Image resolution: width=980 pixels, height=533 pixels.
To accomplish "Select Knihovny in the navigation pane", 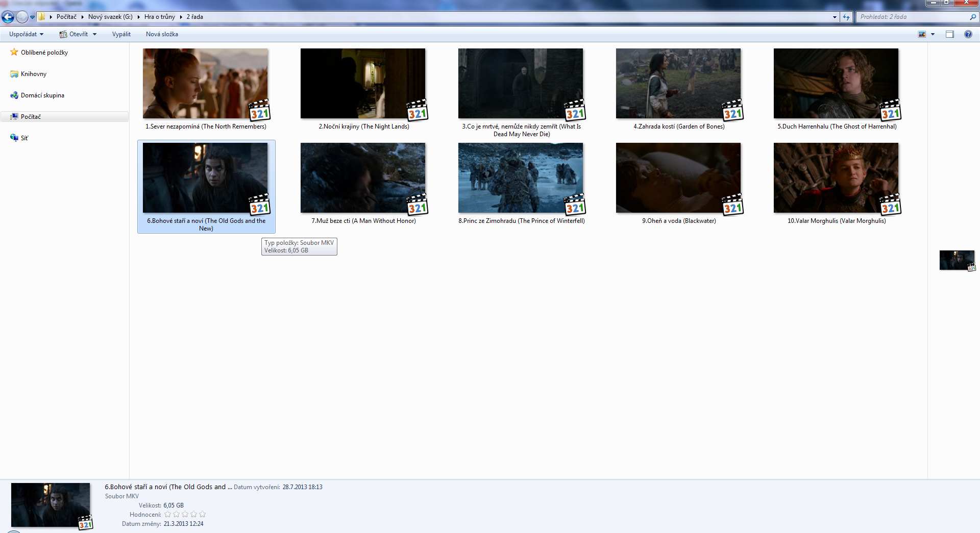I will pyautogui.click(x=33, y=74).
